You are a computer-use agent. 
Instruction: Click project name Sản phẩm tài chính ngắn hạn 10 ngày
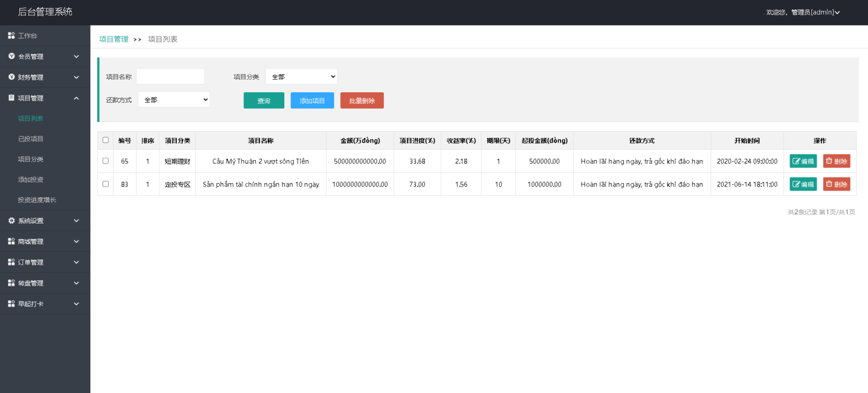pyautogui.click(x=261, y=184)
